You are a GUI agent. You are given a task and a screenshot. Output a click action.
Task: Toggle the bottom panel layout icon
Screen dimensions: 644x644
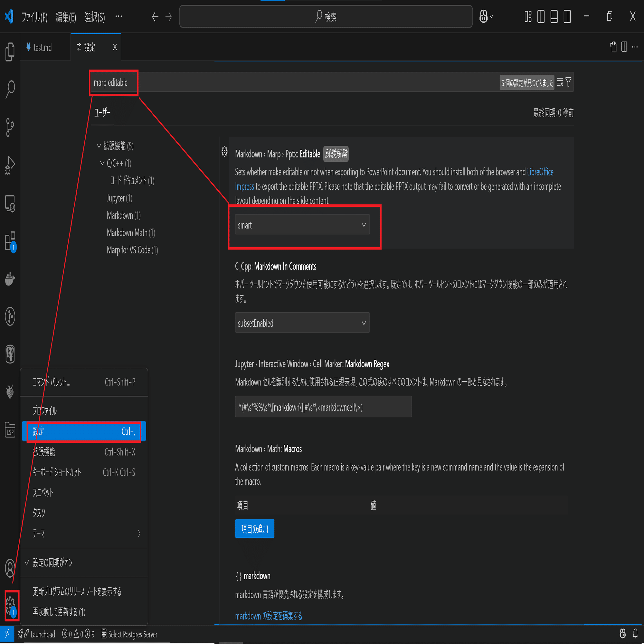coord(554,16)
